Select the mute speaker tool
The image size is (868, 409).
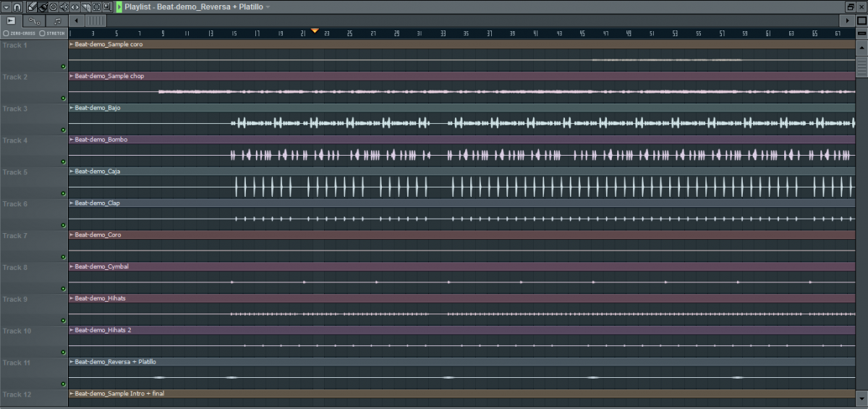coord(64,7)
